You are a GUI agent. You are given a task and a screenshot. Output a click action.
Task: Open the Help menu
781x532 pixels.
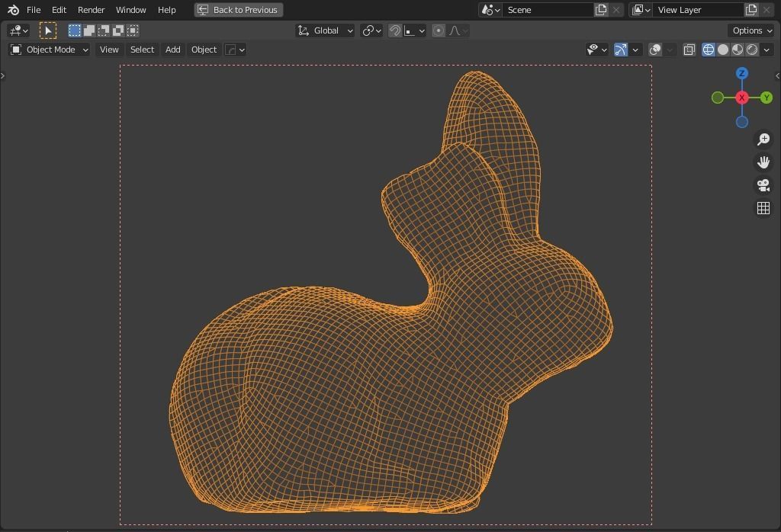tap(167, 10)
